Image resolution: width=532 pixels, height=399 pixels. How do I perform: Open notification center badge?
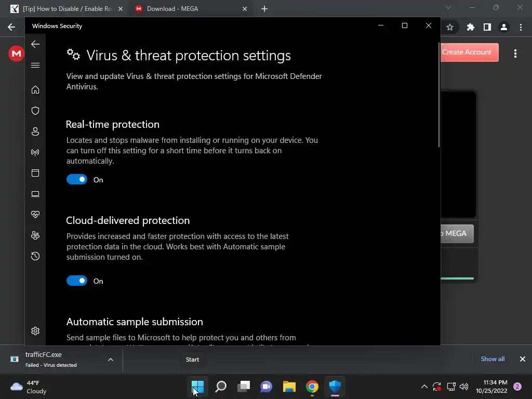pos(517,387)
